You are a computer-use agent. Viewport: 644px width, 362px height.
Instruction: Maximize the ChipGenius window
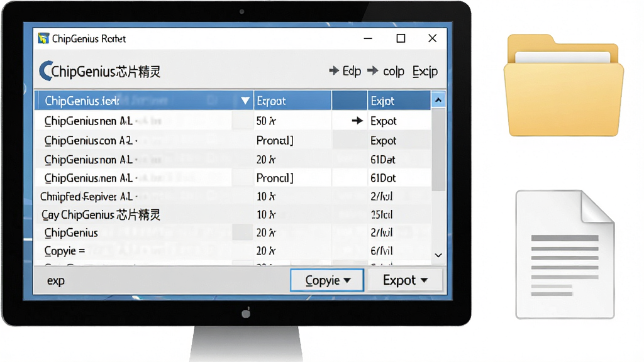(x=401, y=38)
